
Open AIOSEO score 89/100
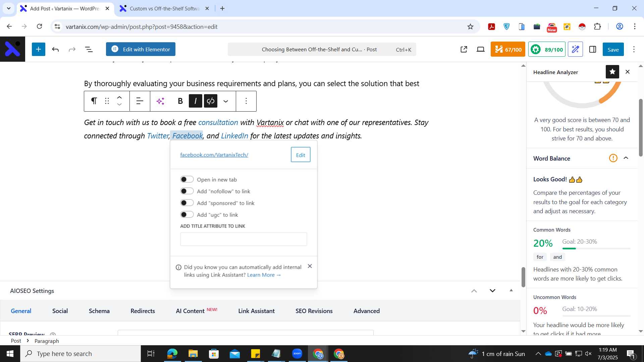(547, 49)
